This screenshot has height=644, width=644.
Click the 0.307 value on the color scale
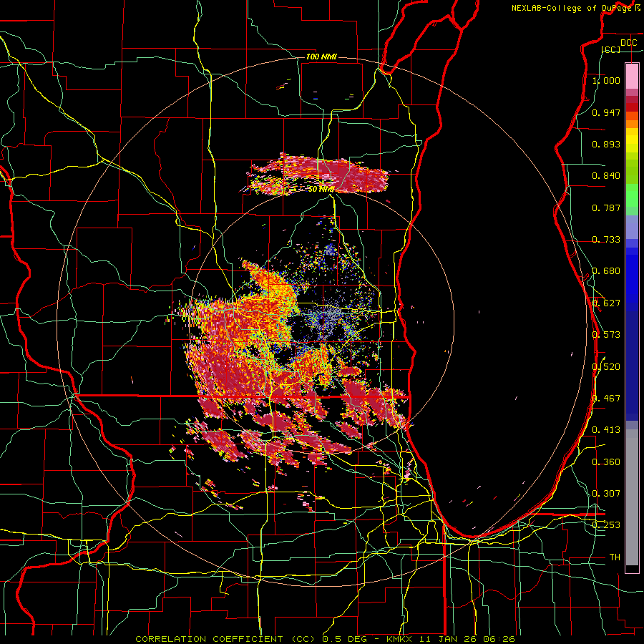pos(606,494)
